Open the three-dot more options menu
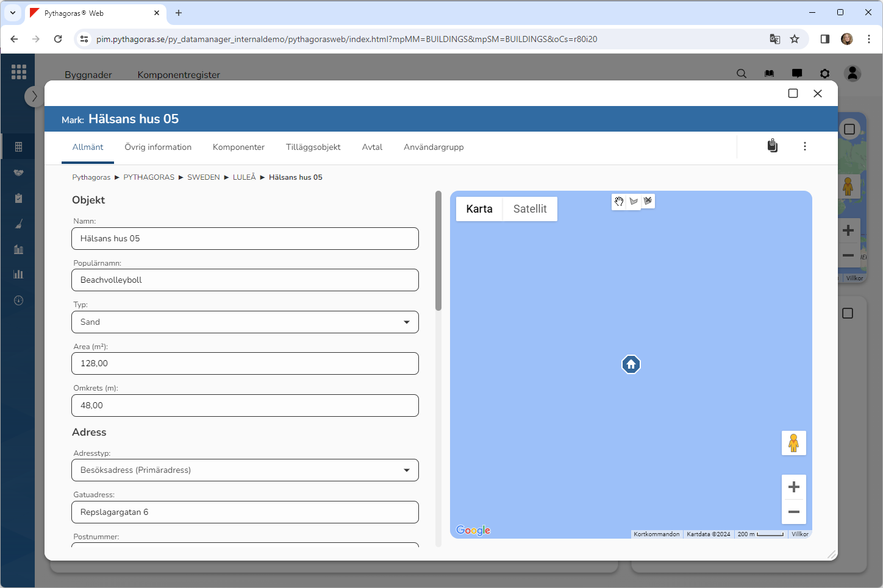The image size is (883, 588). pos(804,146)
